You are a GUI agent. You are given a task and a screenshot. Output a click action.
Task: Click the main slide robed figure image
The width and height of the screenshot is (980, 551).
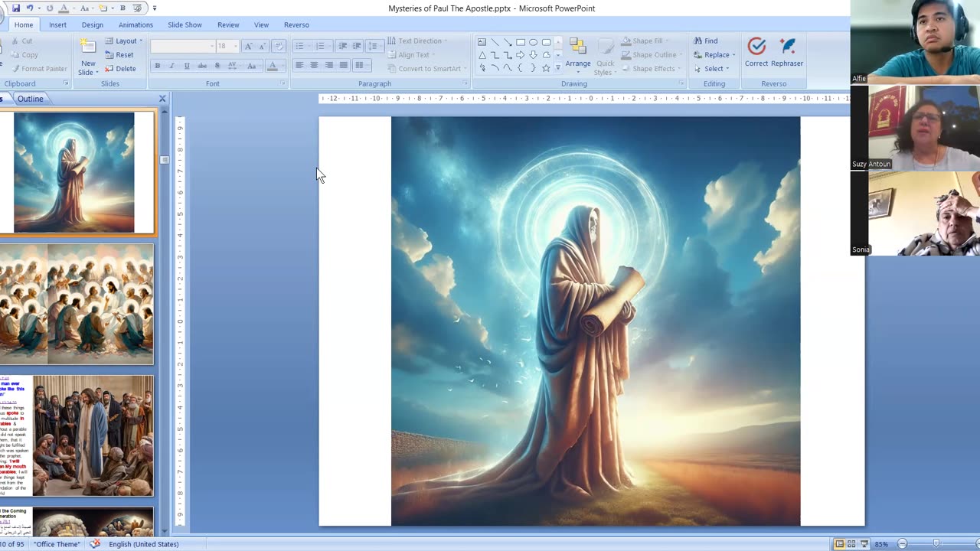pos(596,321)
